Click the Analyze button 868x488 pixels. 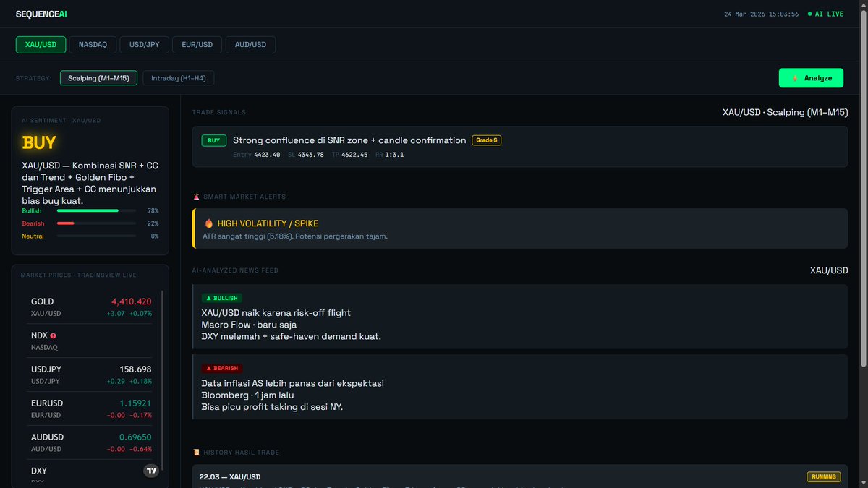pyautogui.click(x=811, y=78)
